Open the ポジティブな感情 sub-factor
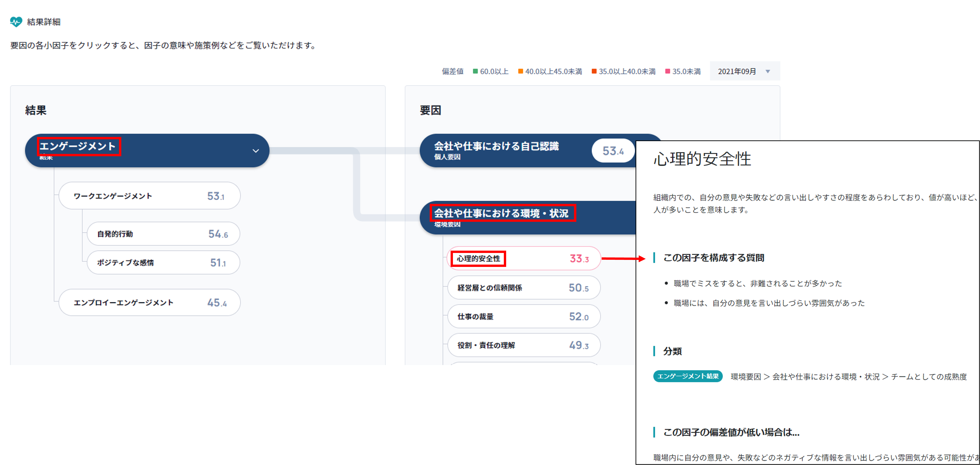 [x=164, y=262]
